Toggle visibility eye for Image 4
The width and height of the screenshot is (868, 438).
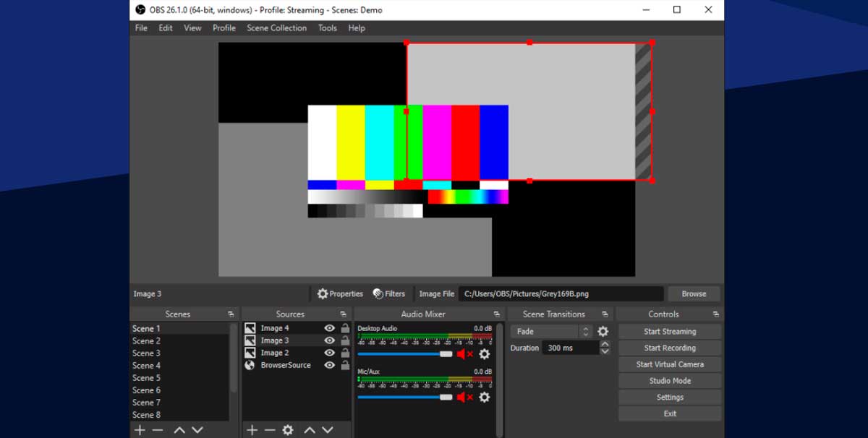point(330,328)
